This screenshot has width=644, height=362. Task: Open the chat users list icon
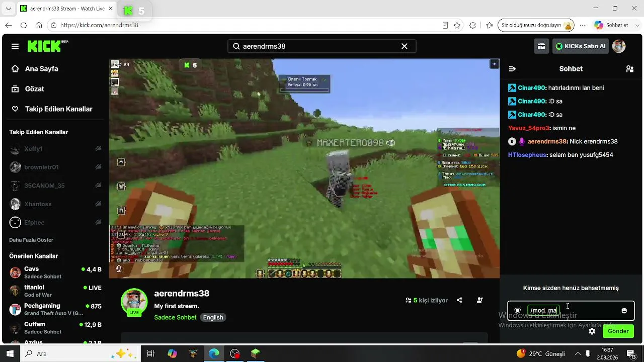point(629,69)
